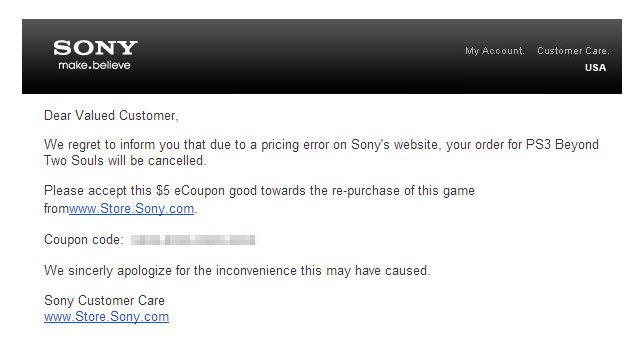Click the word "cancelled" in the message

[x=176, y=161]
